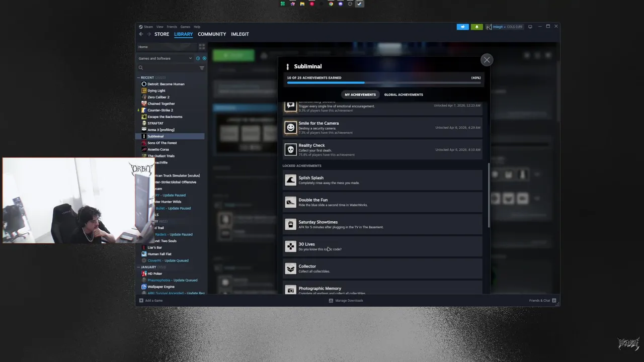Click the blue announcements megaphone button
Screen dimensions: 644x362
463,27
